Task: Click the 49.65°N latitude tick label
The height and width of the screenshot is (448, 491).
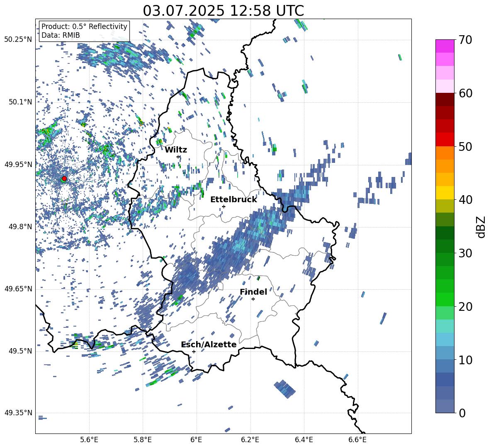Action: [x=18, y=289]
